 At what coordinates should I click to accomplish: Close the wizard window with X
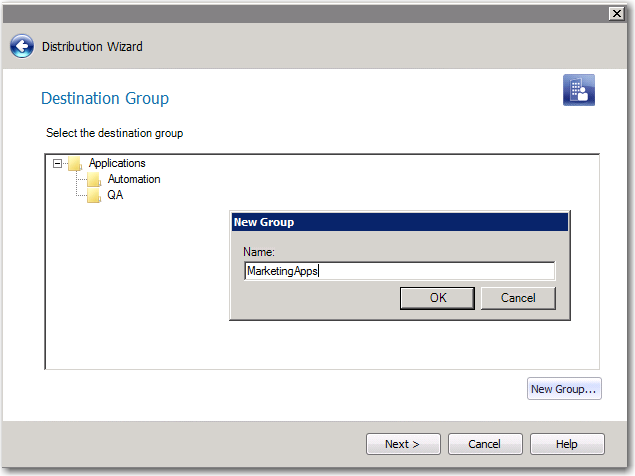[x=617, y=12]
